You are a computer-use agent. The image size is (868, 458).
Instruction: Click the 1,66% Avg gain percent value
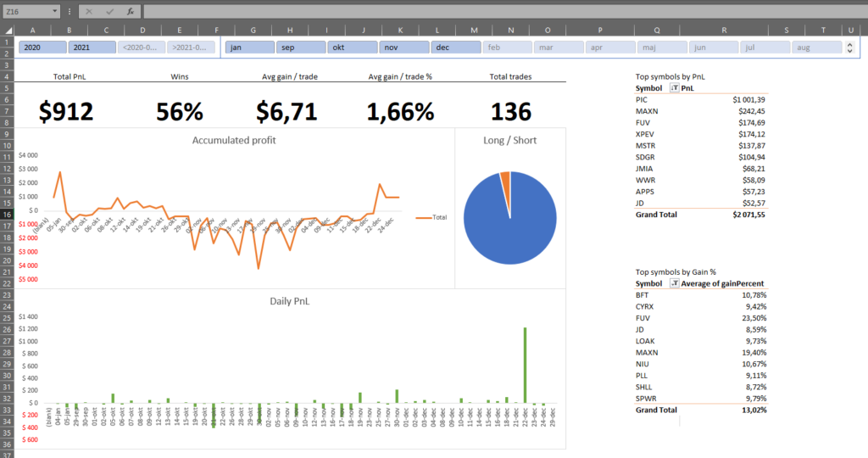(400, 111)
